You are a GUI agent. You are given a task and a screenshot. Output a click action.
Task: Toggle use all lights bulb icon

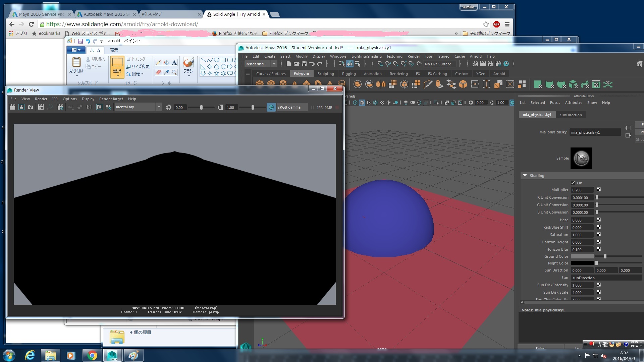point(389,103)
